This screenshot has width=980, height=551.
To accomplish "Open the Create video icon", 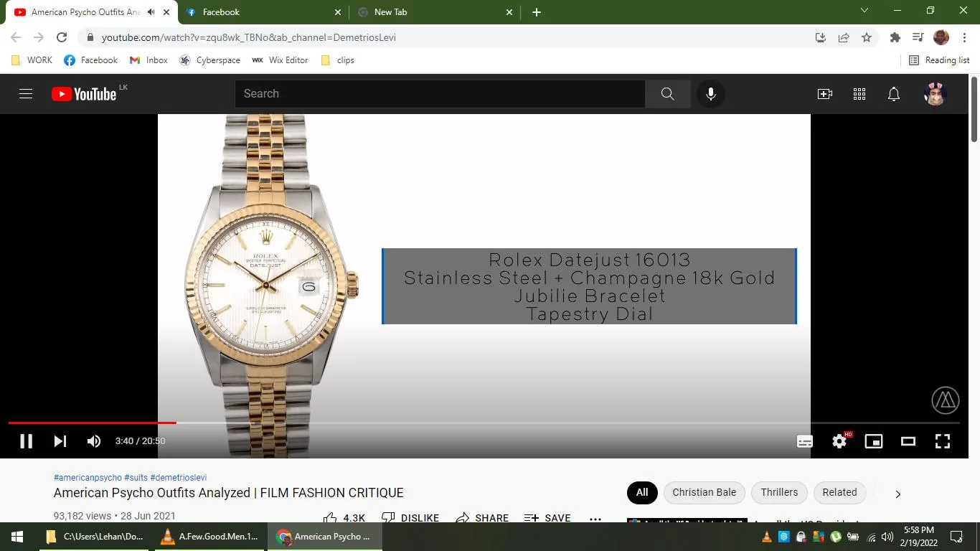I will [x=824, y=93].
